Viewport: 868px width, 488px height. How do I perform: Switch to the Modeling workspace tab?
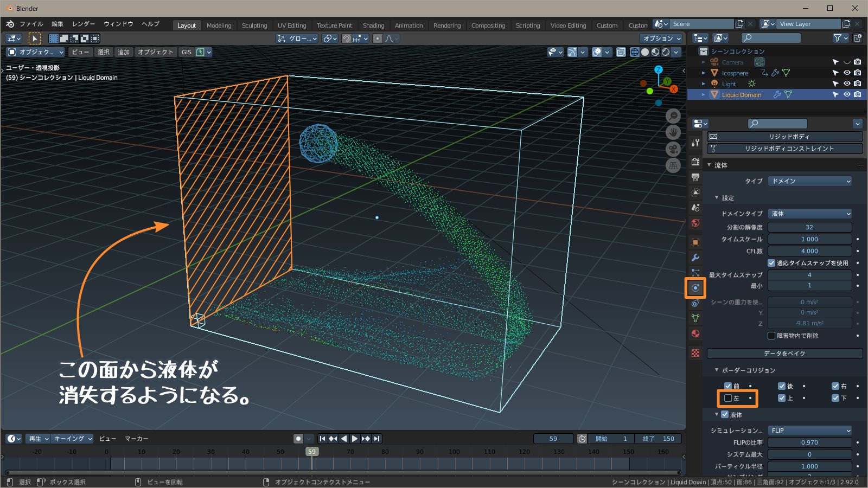point(219,25)
